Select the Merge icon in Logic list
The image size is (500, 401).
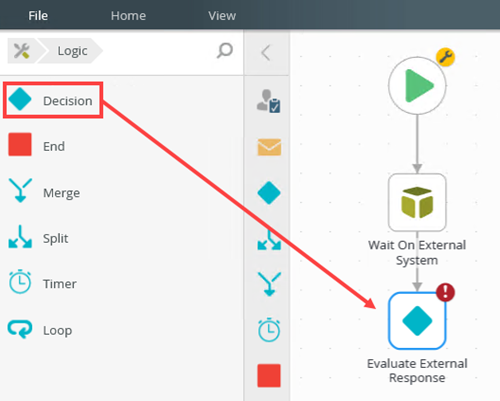pos(20,190)
